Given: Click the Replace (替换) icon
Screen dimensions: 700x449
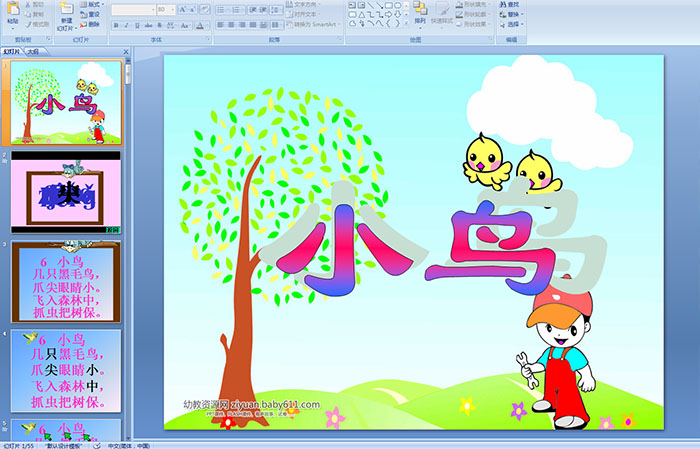Looking at the screenshot, I should click(x=511, y=14).
